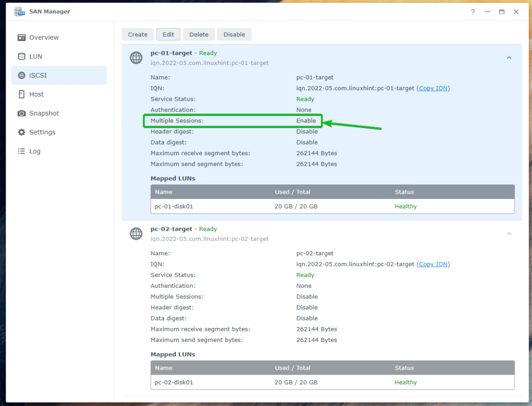Edit the selected iSCSI target
532x406 pixels.
click(168, 34)
